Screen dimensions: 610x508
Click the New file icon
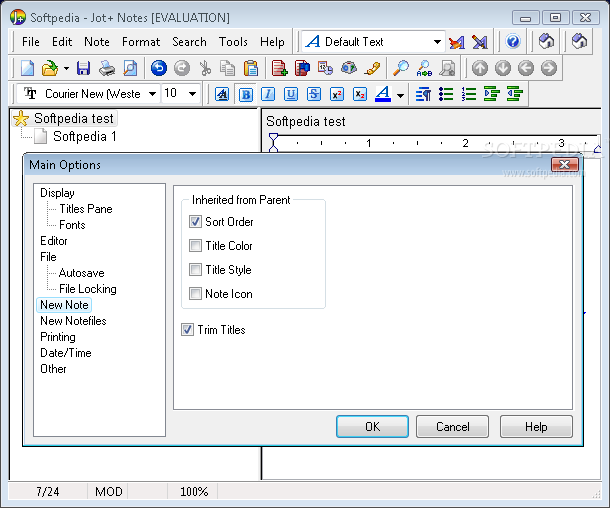click(x=27, y=68)
